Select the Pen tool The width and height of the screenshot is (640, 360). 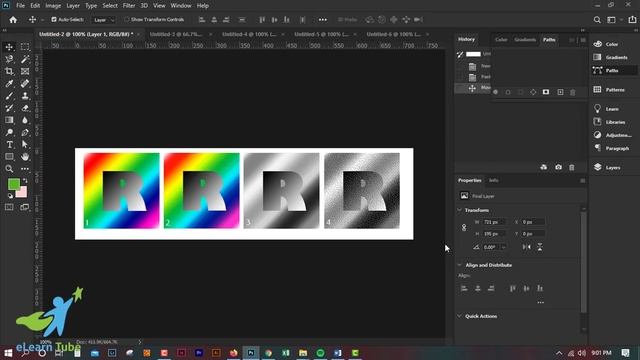(25, 132)
